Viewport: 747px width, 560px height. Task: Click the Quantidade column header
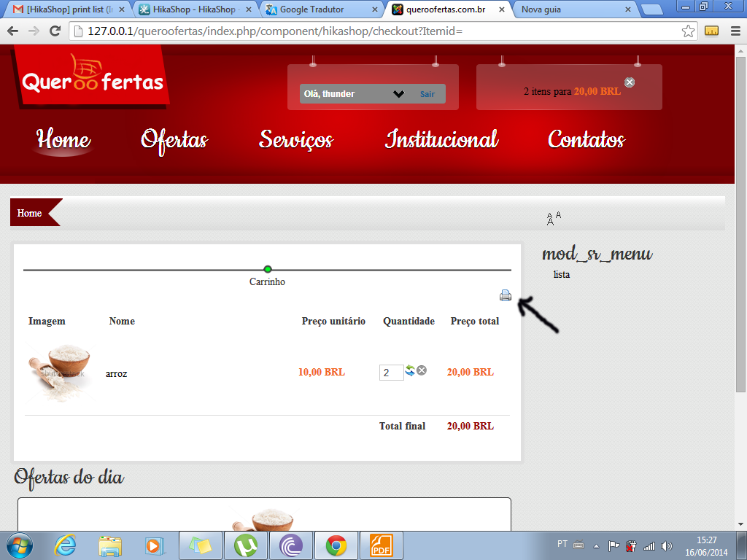(x=409, y=322)
